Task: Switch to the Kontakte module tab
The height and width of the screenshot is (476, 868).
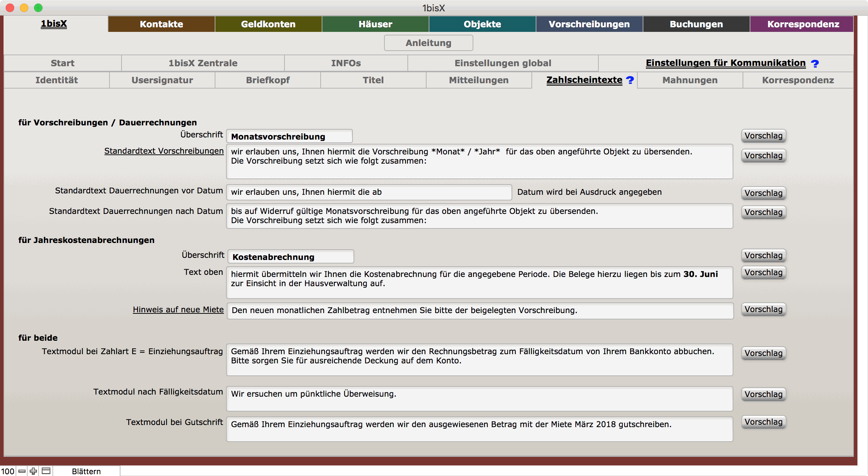Action: point(162,24)
